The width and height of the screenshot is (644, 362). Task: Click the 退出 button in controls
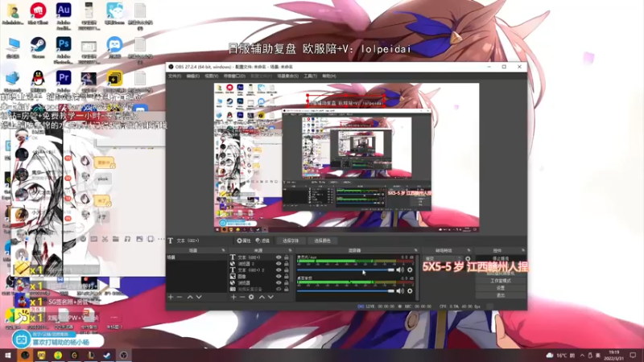pyautogui.click(x=500, y=295)
